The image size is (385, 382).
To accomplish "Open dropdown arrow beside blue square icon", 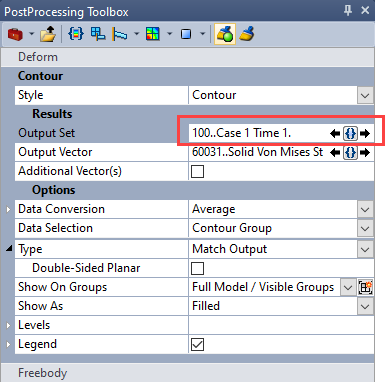I will click(x=202, y=34).
